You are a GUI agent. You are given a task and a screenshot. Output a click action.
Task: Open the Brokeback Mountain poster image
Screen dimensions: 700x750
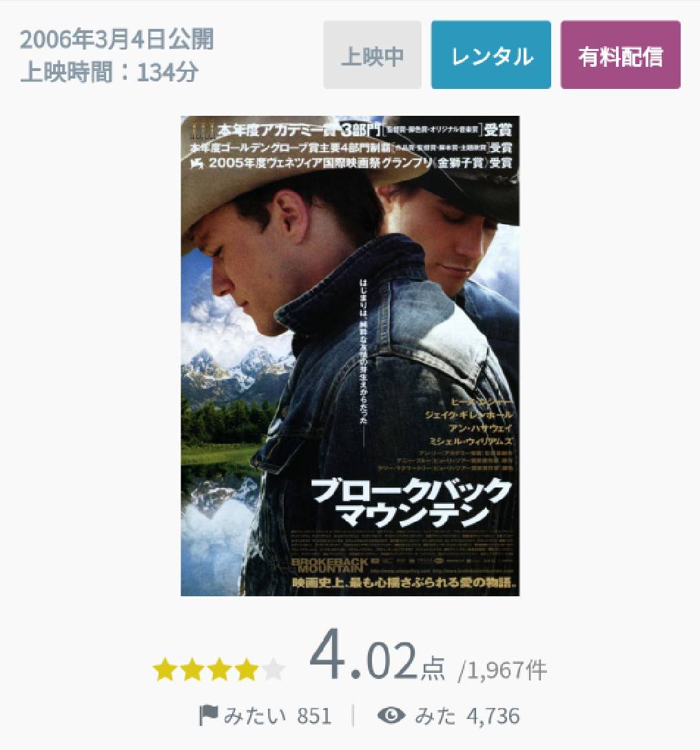coord(350,356)
